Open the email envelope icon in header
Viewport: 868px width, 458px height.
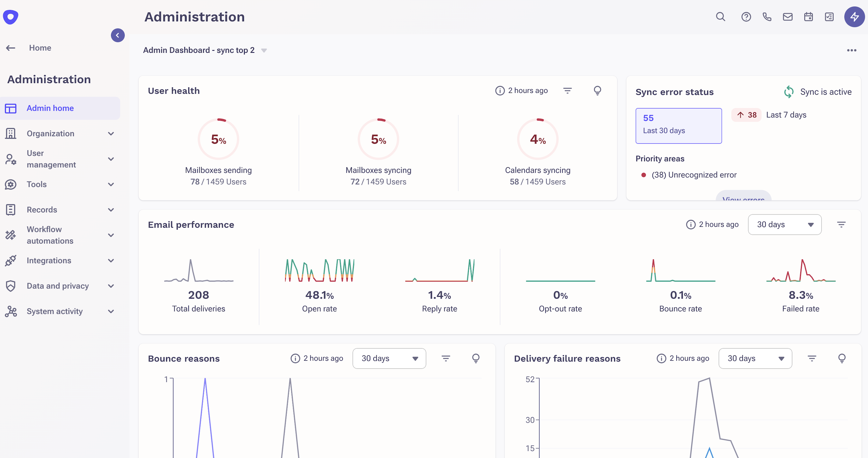[x=787, y=17]
